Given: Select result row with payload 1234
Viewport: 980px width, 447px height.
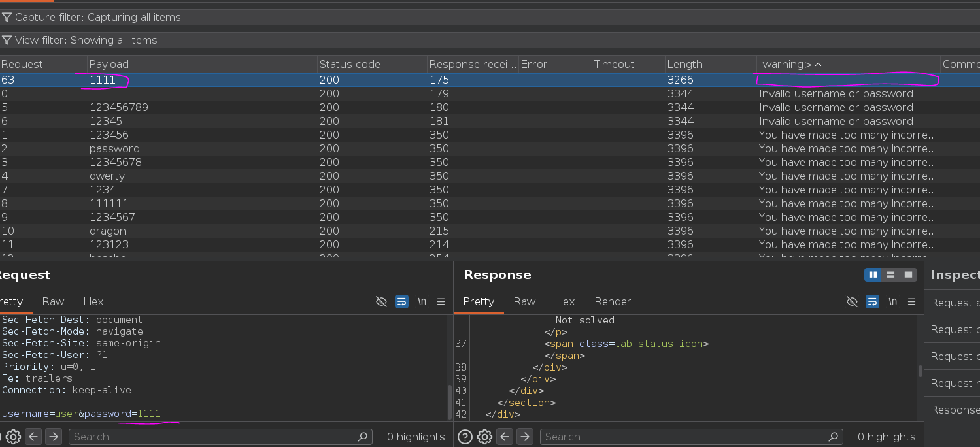Looking at the screenshot, I should (x=490, y=190).
